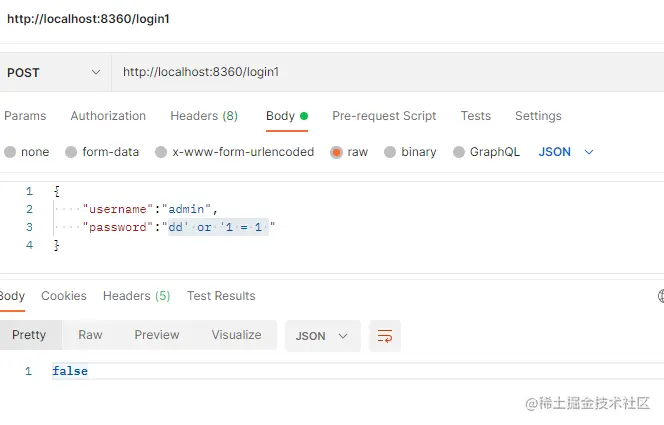664x425 pixels.
Task: Click the globe icon beside the response tabs
Action: (x=660, y=296)
